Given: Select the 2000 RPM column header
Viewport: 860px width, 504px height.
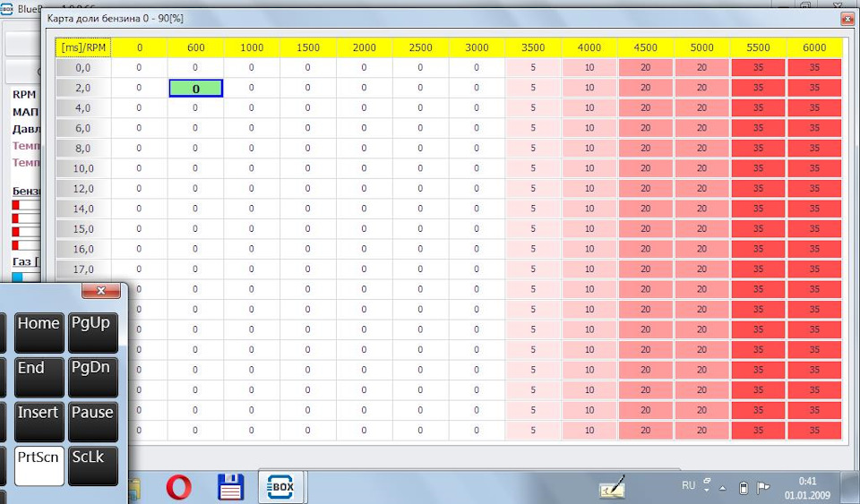Looking at the screenshot, I should pyautogui.click(x=365, y=47).
